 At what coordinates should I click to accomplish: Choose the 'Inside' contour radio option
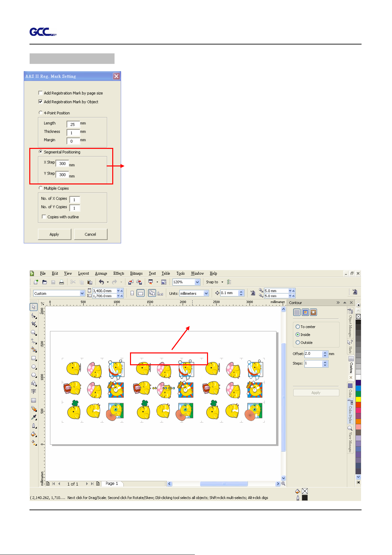[298, 335]
